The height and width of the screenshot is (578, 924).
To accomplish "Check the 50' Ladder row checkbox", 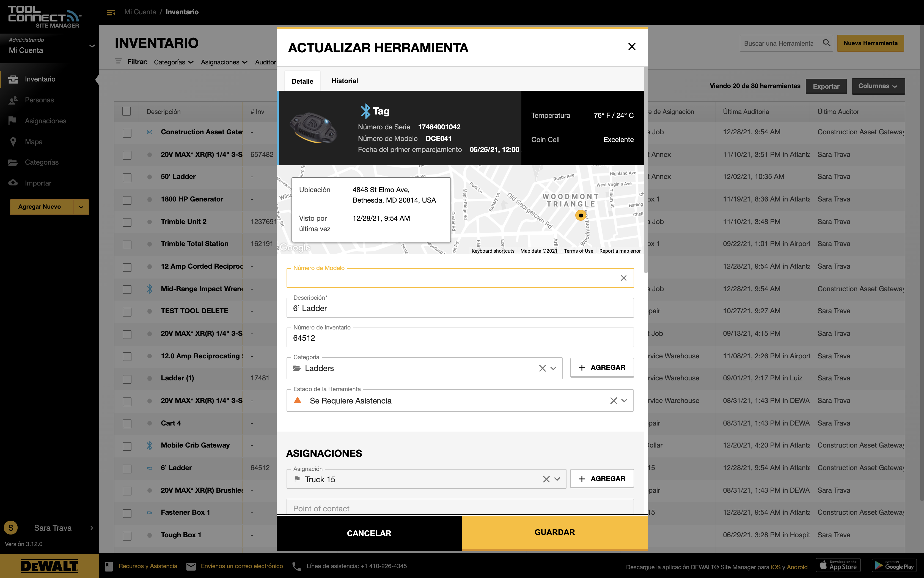I will [x=127, y=178].
